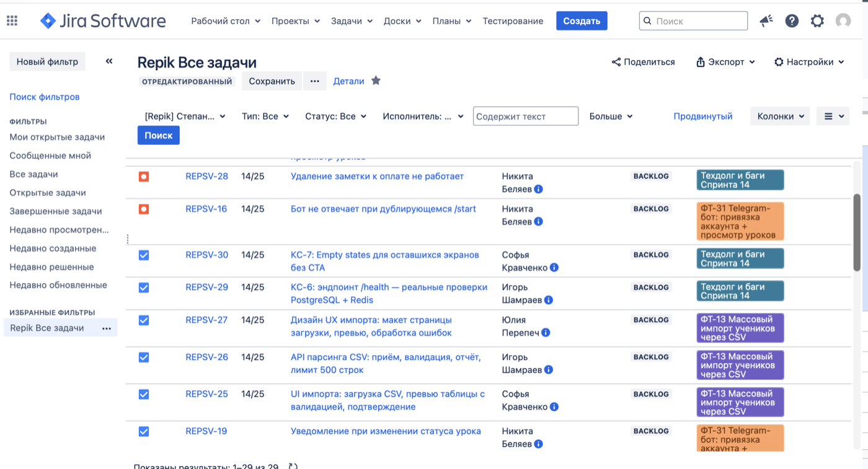Click the task type checkbox icon for REPSV-30
Viewport: 868px width, 469px height.
tap(144, 255)
